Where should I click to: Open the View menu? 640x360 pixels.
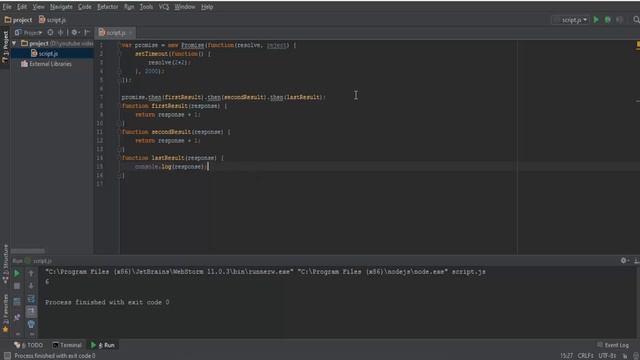38,7
